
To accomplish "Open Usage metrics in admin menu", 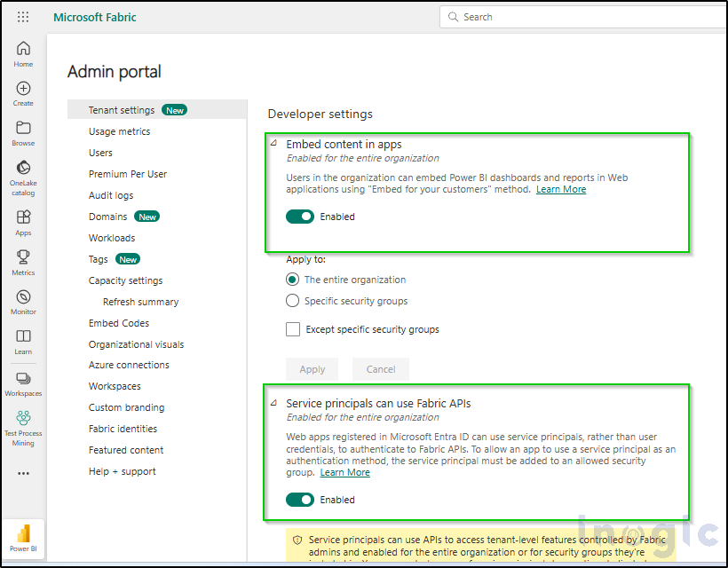I will tap(119, 131).
